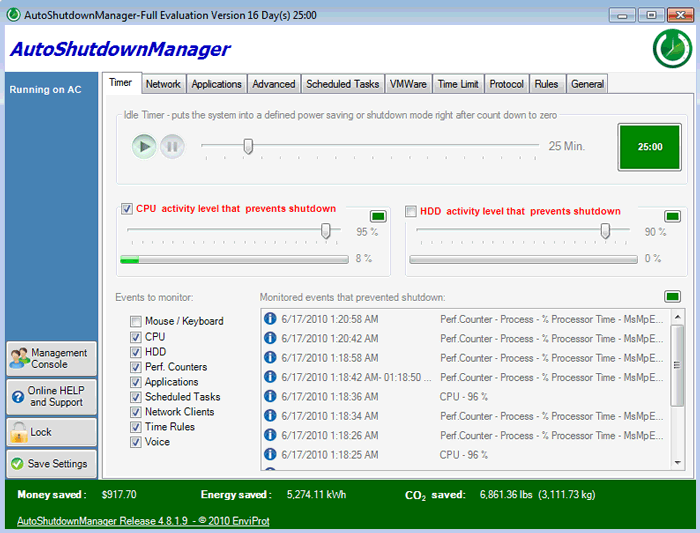Click the HDD threshold slider thumb

point(605,231)
